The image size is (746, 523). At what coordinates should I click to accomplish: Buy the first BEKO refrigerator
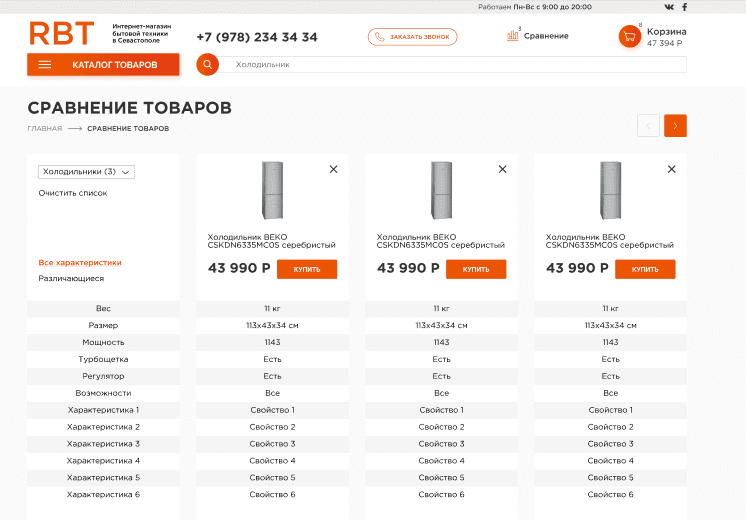click(307, 269)
